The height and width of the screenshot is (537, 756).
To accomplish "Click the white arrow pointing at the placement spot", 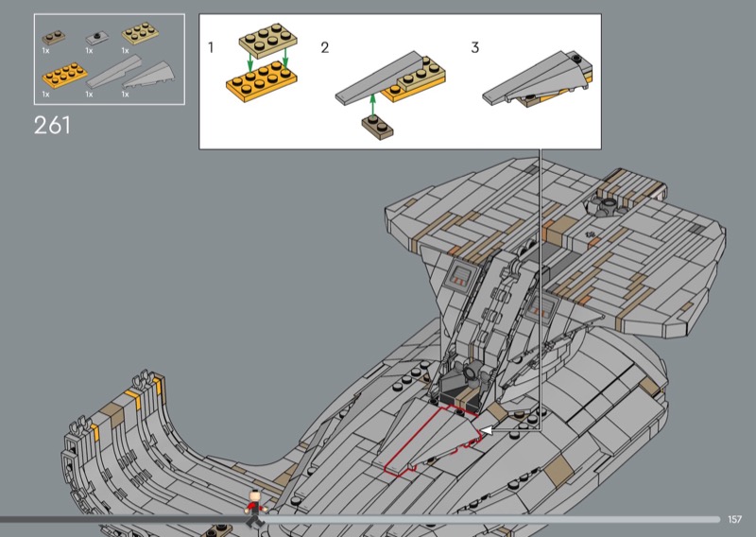I will pos(487,430).
